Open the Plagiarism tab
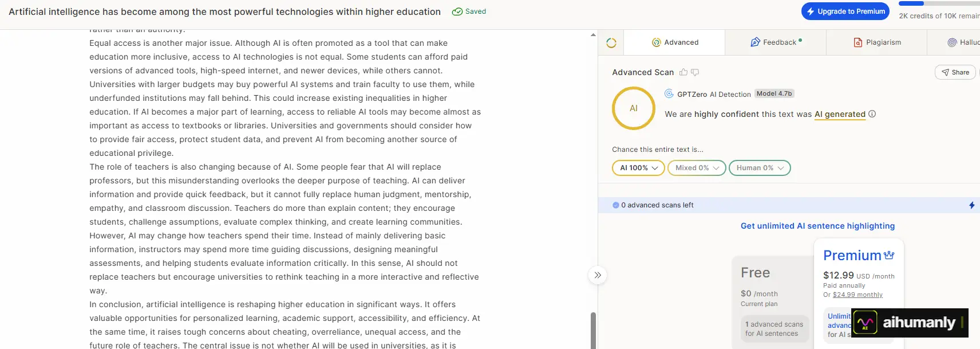Image resolution: width=980 pixels, height=349 pixels. pyautogui.click(x=877, y=42)
